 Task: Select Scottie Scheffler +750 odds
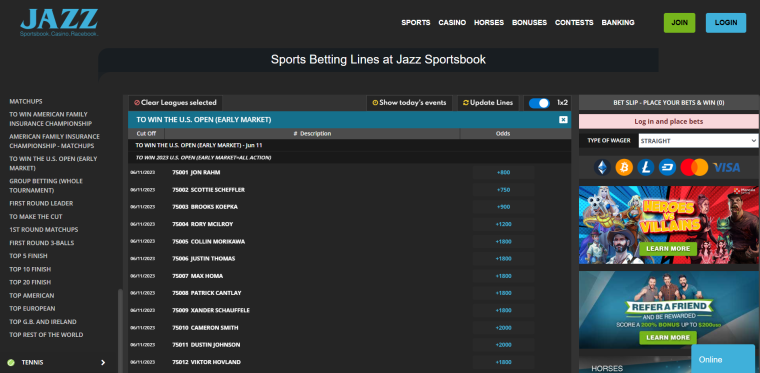point(503,190)
